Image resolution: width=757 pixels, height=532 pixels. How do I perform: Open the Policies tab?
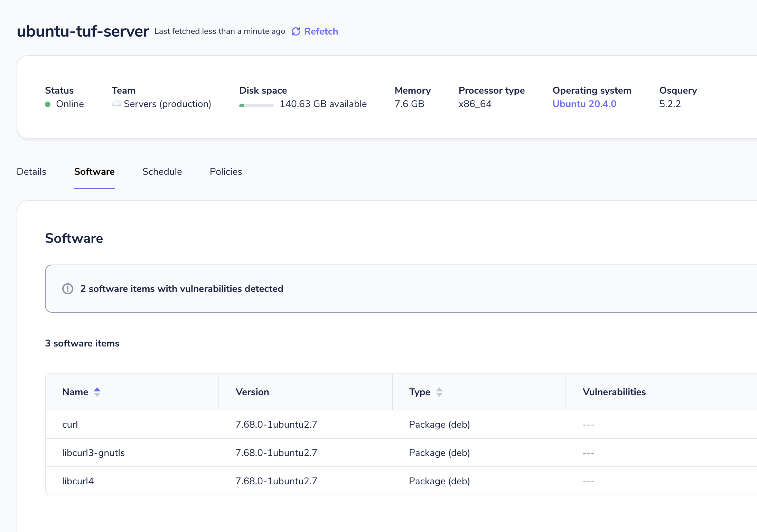225,172
